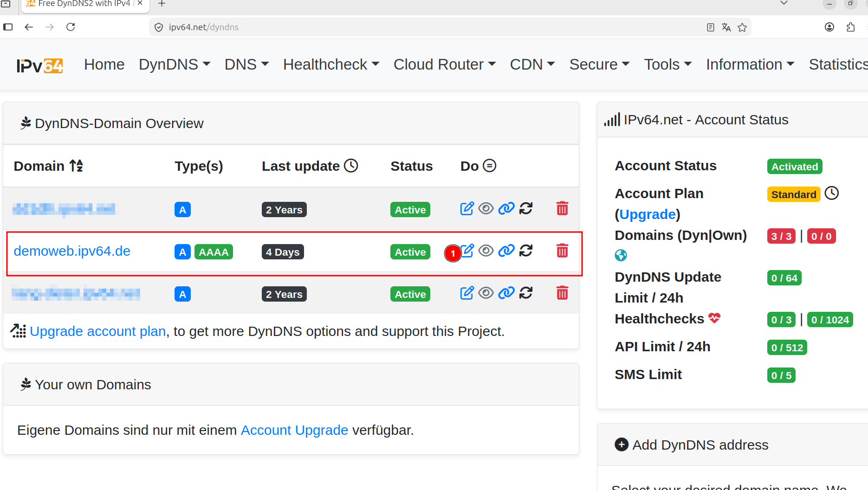Open the Statistics menu item

pos(838,64)
